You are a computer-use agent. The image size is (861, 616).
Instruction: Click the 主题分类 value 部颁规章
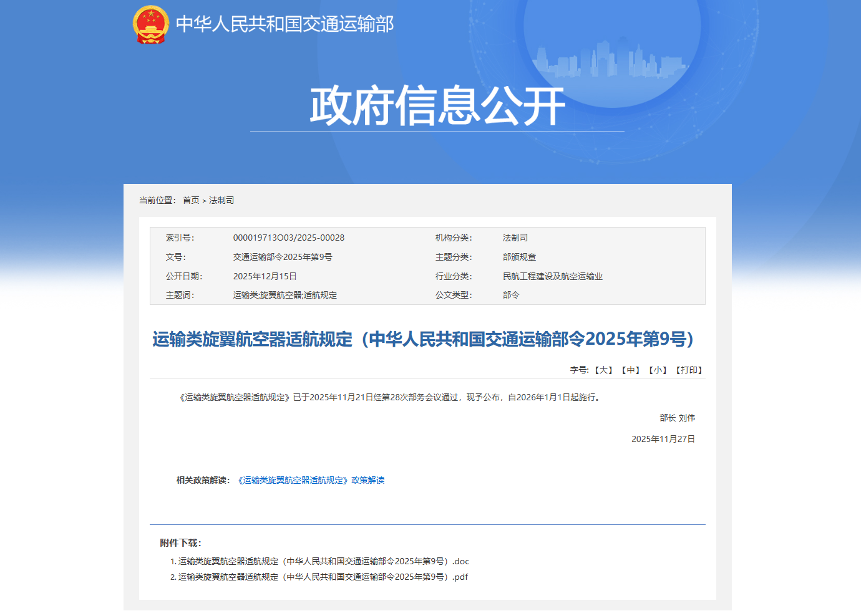[520, 256]
